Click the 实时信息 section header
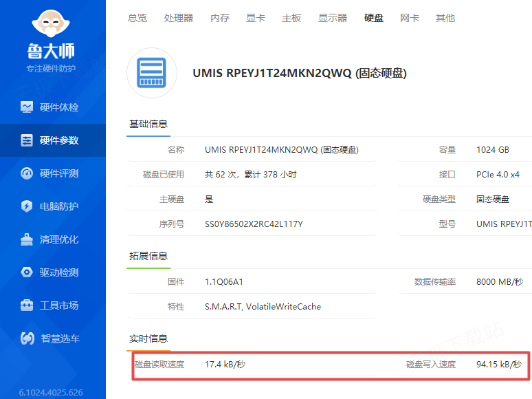The height and width of the screenshot is (399, 532). click(148, 338)
